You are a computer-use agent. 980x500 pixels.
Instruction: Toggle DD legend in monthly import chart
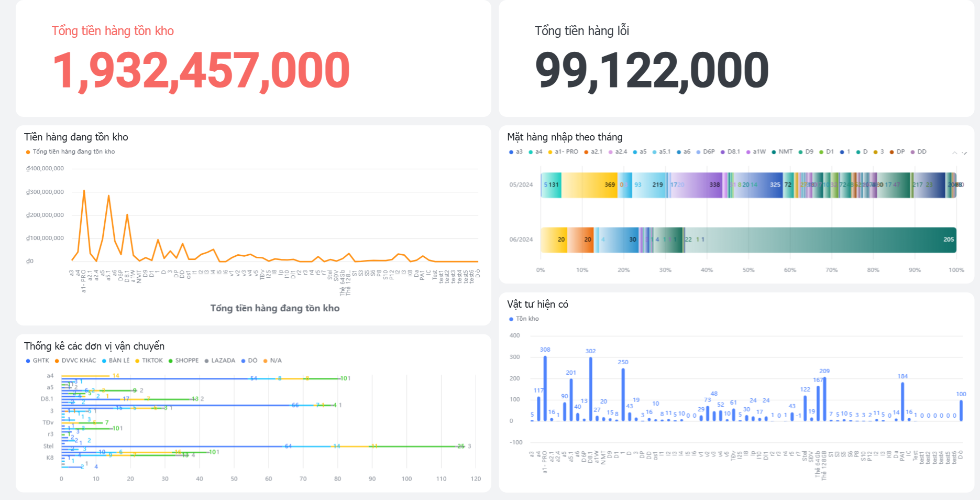pos(919,151)
